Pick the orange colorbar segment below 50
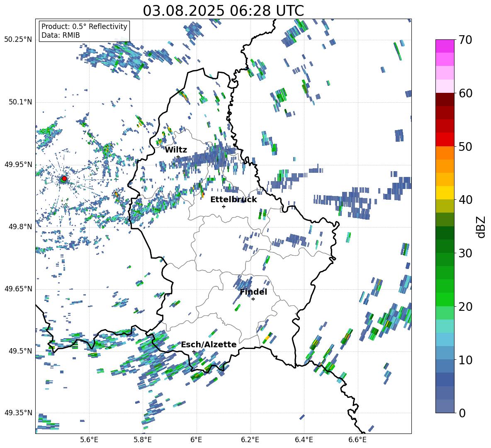This screenshot has width=491, height=448. point(445,153)
